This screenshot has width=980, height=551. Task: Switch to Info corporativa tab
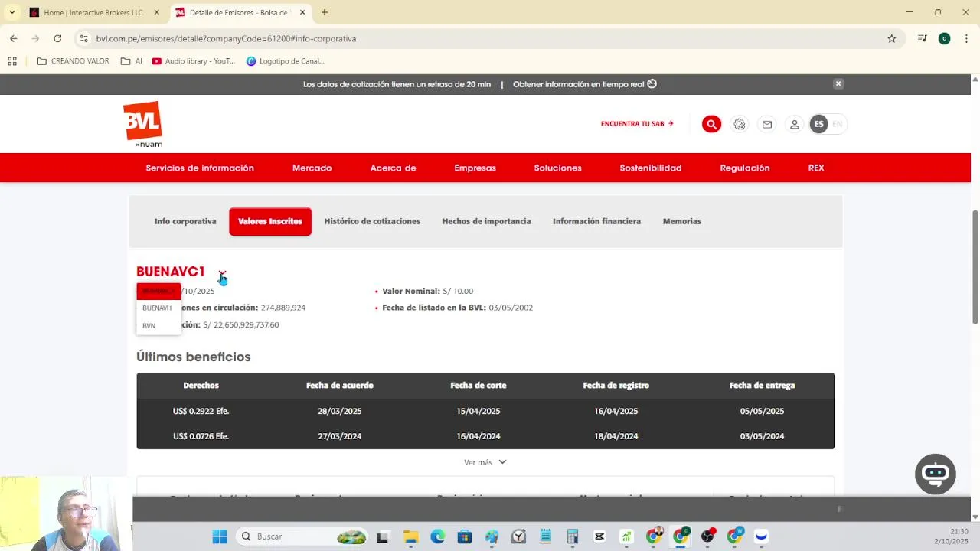pyautogui.click(x=185, y=221)
